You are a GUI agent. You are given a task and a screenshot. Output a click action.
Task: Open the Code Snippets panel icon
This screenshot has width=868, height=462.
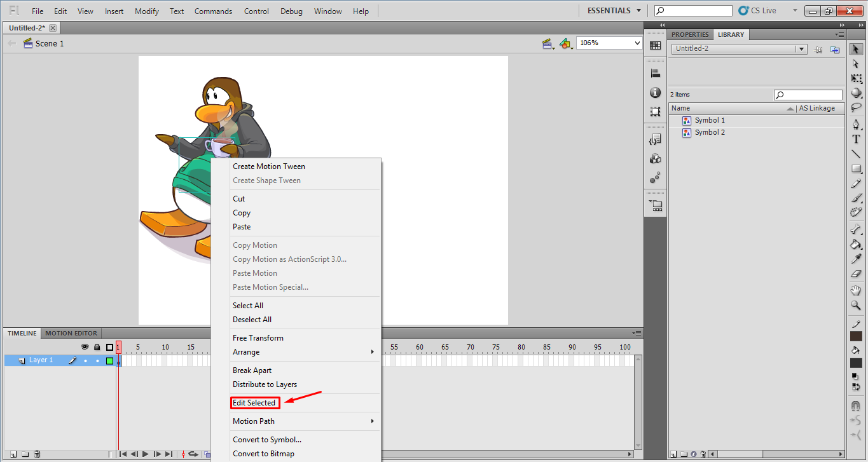click(655, 140)
